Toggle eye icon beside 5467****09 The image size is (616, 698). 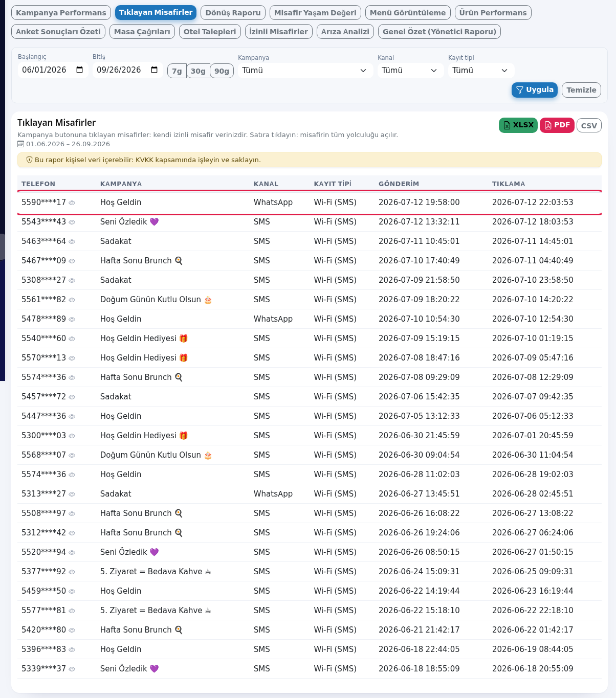pyautogui.click(x=72, y=261)
